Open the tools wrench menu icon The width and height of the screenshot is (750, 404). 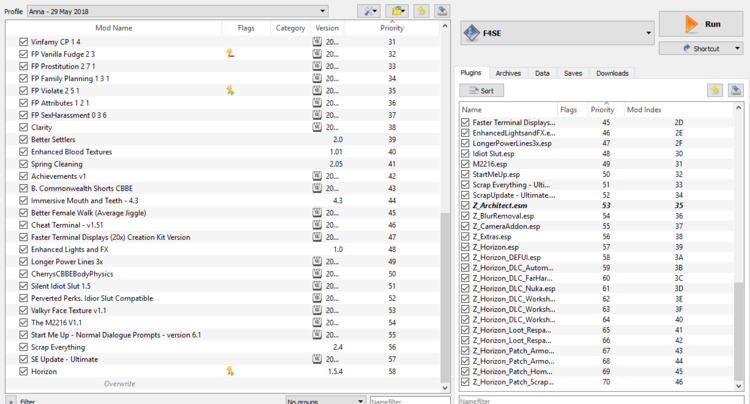369,11
